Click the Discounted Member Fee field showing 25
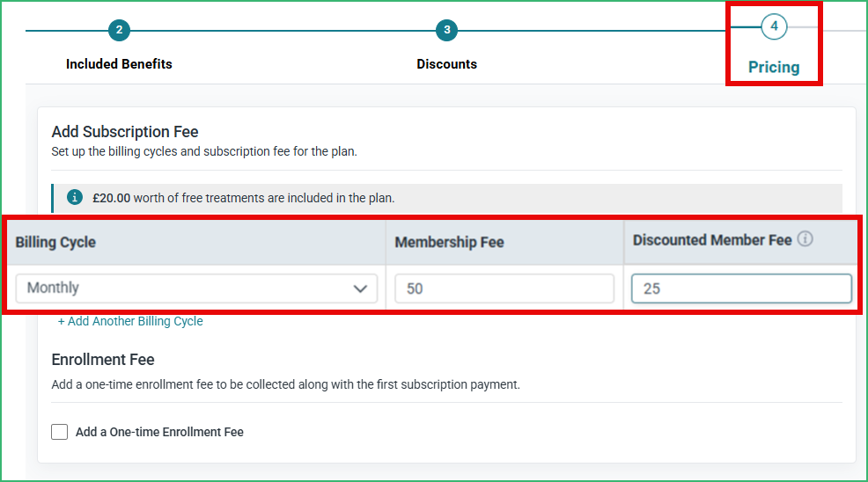This screenshot has width=868, height=482. pyautogui.click(x=741, y=288)
